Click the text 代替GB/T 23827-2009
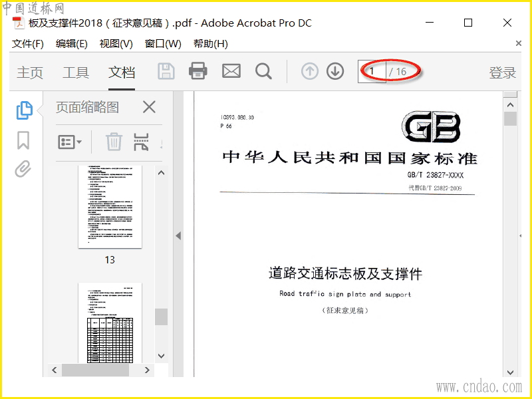Viewport: 532px width, 399px height. (x=435, y=188)
